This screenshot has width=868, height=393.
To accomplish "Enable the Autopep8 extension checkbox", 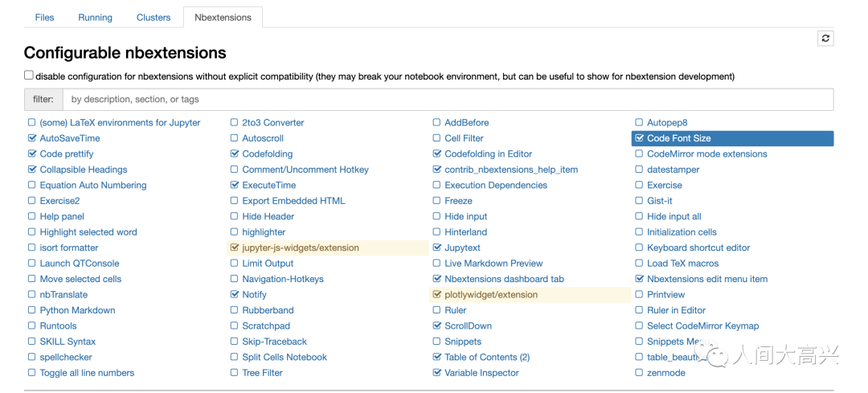I will (x=640, y=123).
